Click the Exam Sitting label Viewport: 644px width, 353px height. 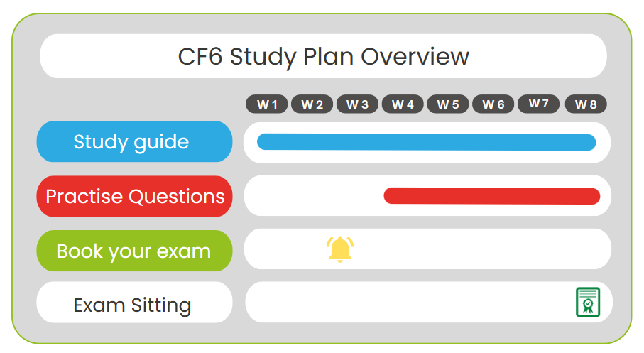coord(134,305)
